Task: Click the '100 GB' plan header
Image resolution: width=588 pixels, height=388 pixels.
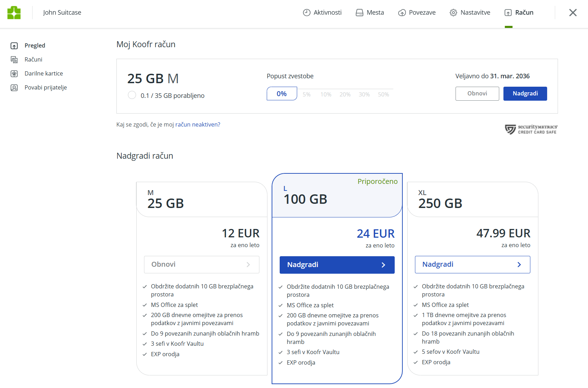Action: click(x=305, y=199)
